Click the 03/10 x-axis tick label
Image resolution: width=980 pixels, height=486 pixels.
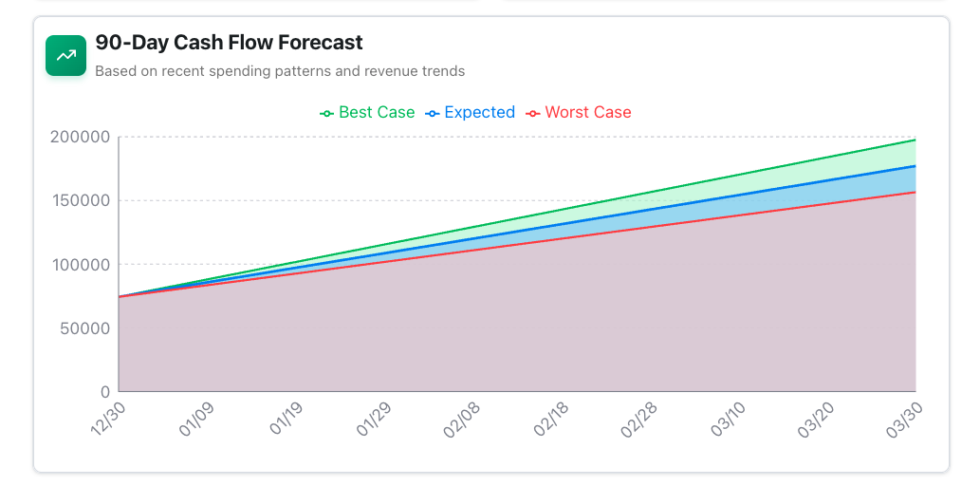tap(728, 419)
